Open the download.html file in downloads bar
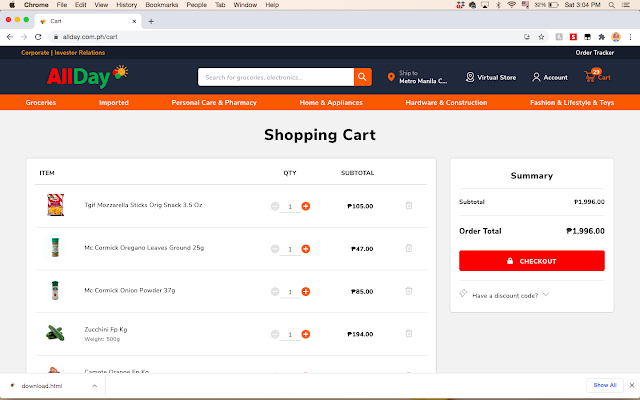This screenshot has width=640, height=400. (x=42, y=386)
